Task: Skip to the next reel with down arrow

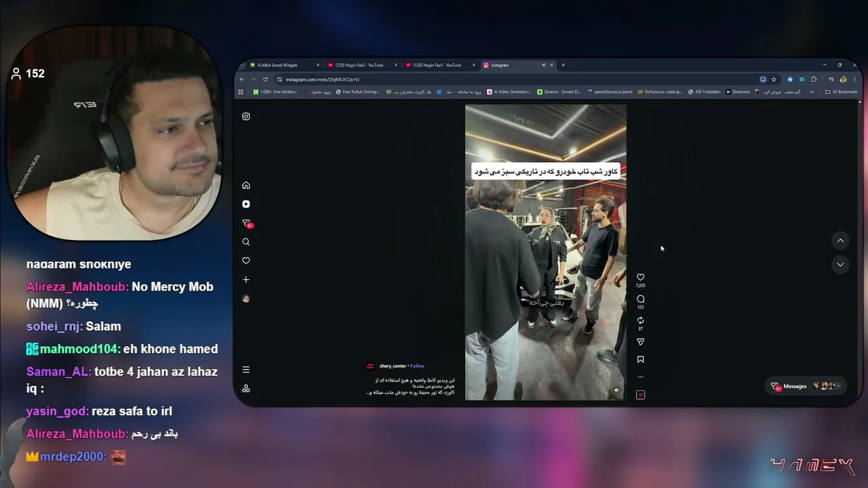Action: pos(840,264)
